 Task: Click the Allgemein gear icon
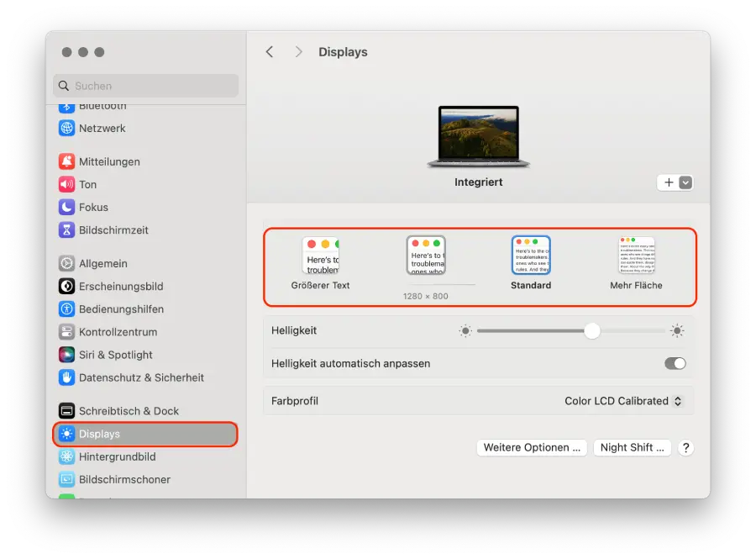(66, 263)
